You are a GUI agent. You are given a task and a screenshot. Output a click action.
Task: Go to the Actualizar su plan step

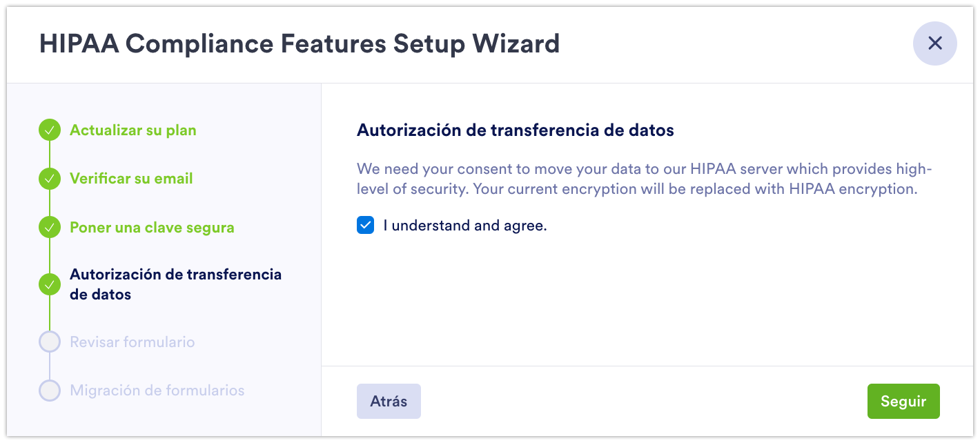133,130
